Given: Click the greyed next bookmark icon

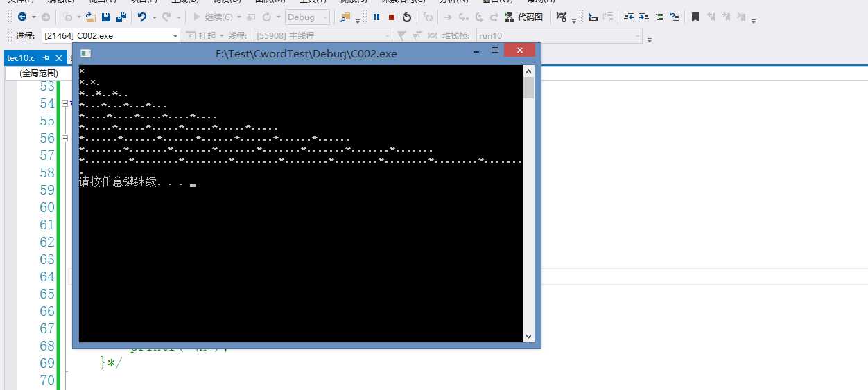Looking at the screenshot, I should [x=726, y=17].
